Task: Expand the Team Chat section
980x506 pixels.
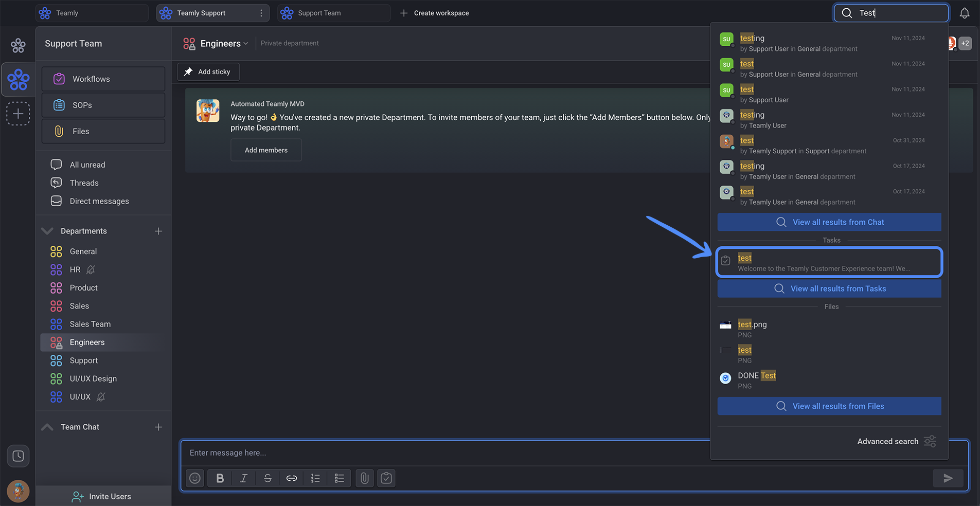Action: 47,427
